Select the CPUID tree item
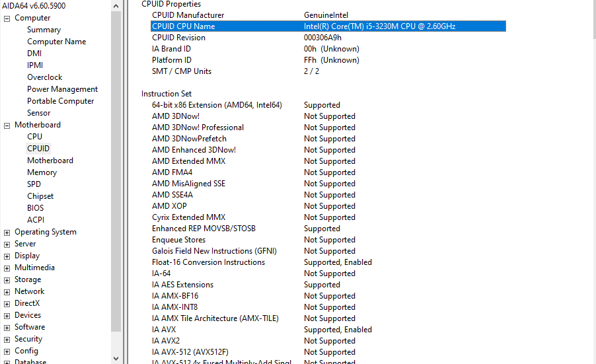 click(38, 149)
